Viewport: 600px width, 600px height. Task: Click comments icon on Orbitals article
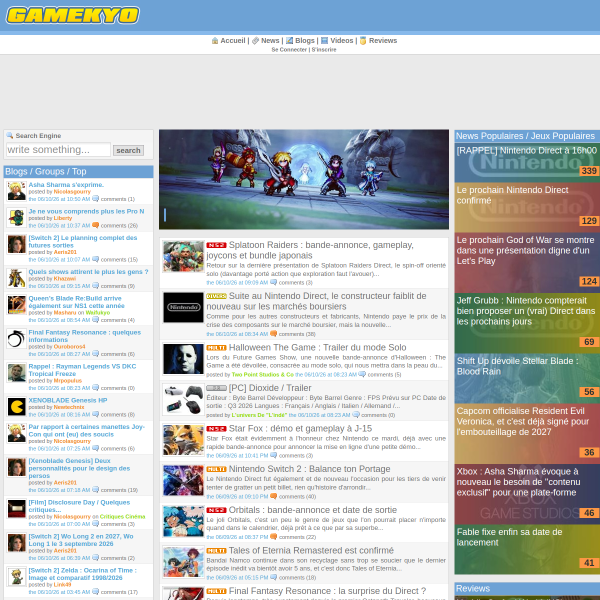pyautogui.click(x=273, y=537)
